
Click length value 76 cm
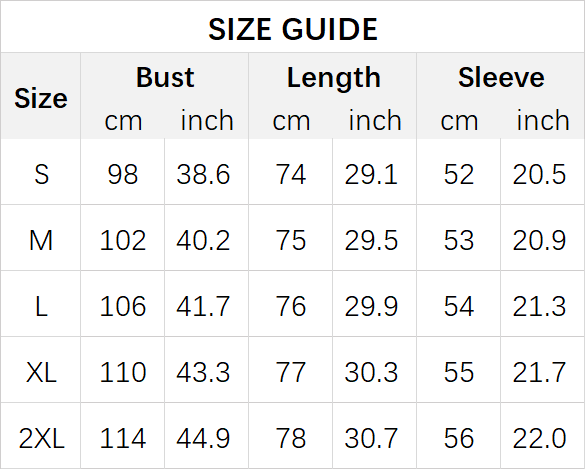pos(291,306)
